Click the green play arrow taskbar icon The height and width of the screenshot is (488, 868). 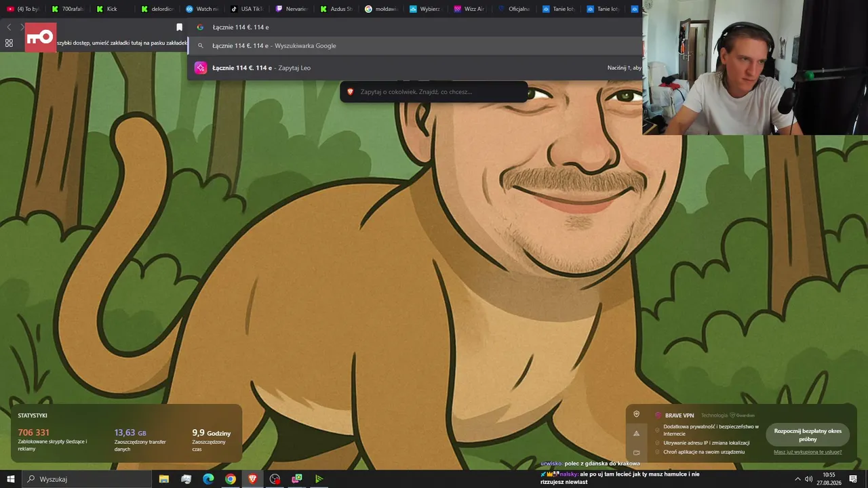[x=319, y=479]
